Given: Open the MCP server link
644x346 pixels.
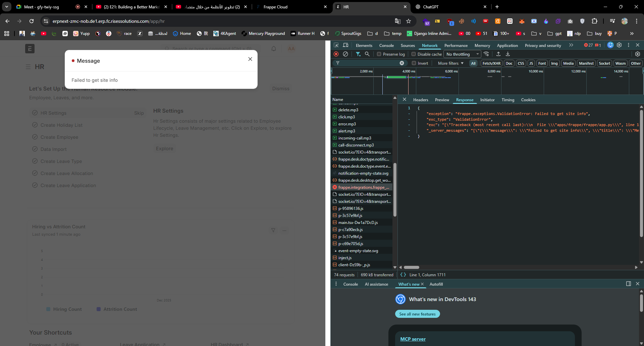Looking at the screenshot, I should point(413,339).
